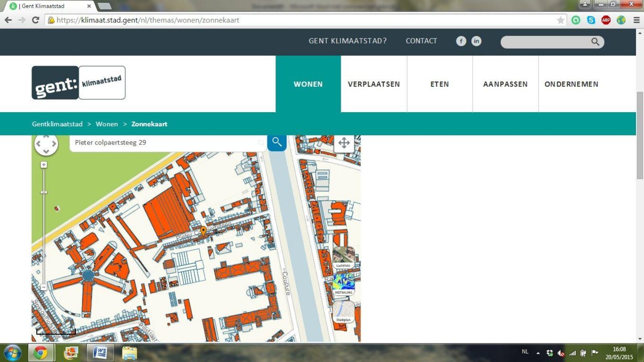644x362 pixels.
Task: Click the blue map search magnifier button
Action: pos(277,142)
